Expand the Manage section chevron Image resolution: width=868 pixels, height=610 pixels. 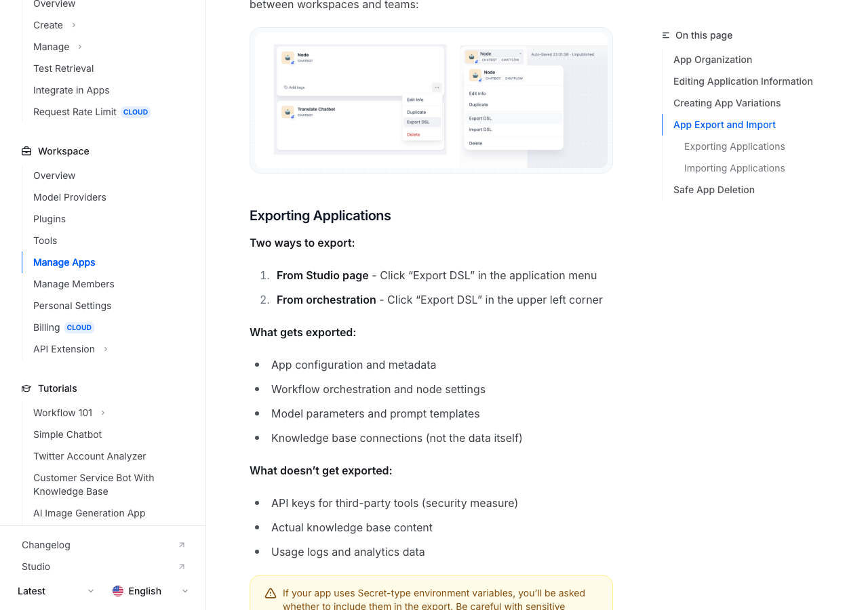[x=80, y=47]
